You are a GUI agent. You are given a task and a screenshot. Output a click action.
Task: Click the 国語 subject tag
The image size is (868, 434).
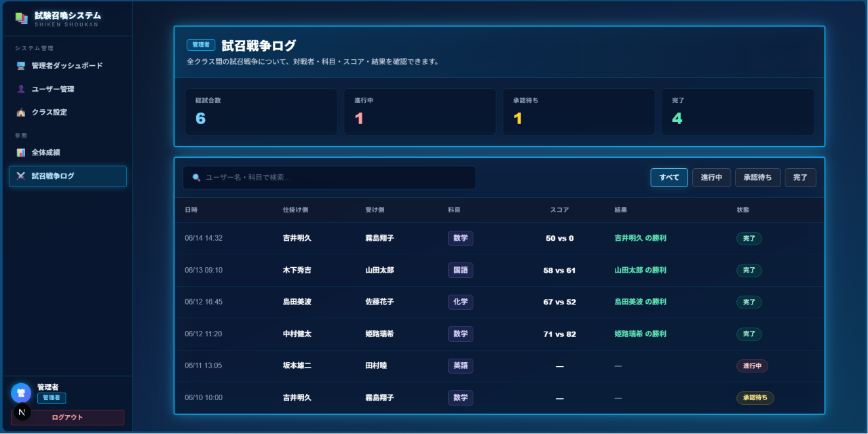pyautogui.click(x=460, y=270)
